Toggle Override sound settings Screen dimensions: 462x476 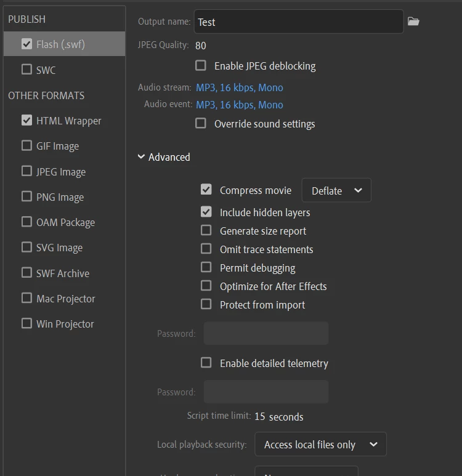click(x=201, y=123)
